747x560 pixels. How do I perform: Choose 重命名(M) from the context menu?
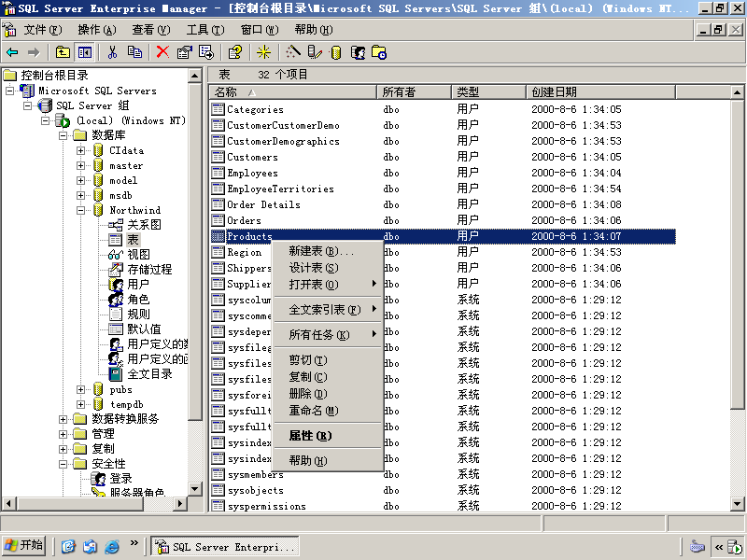coord(328,411)
